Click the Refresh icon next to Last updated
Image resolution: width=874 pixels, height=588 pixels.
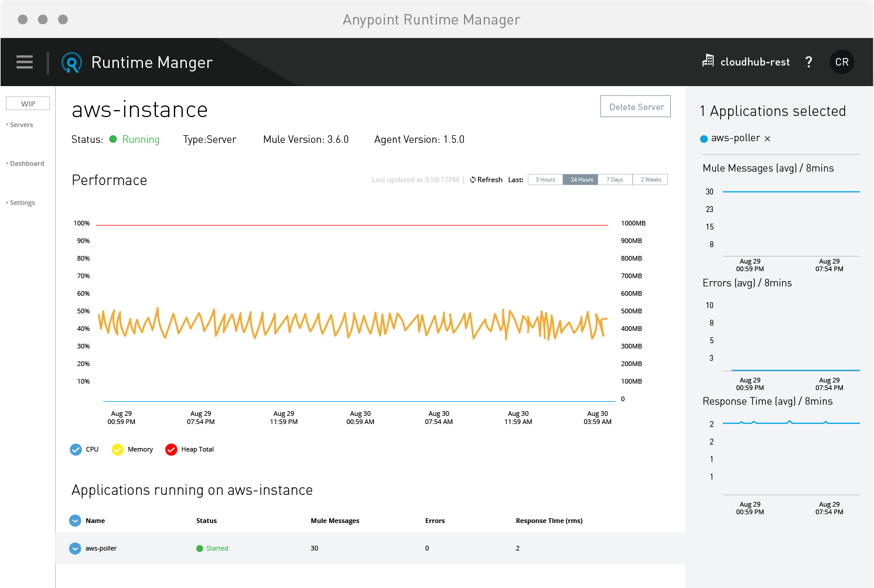pyautogui.click(x=473, y=180)
